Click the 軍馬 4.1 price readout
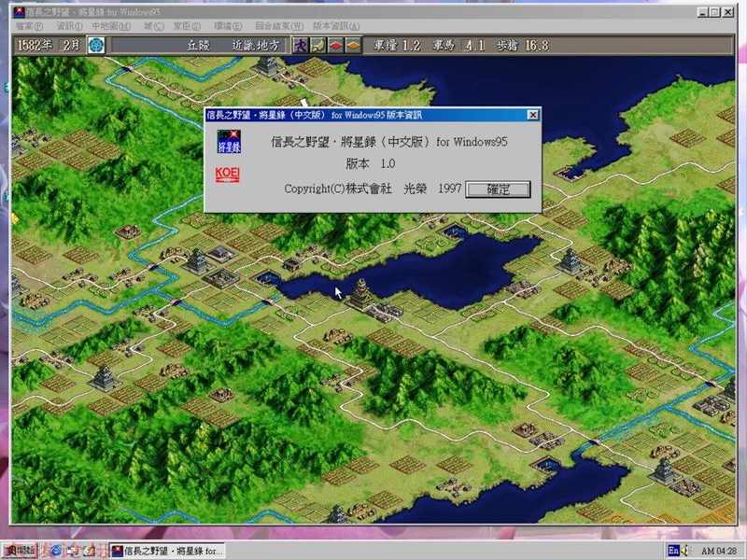 point(458,46)
